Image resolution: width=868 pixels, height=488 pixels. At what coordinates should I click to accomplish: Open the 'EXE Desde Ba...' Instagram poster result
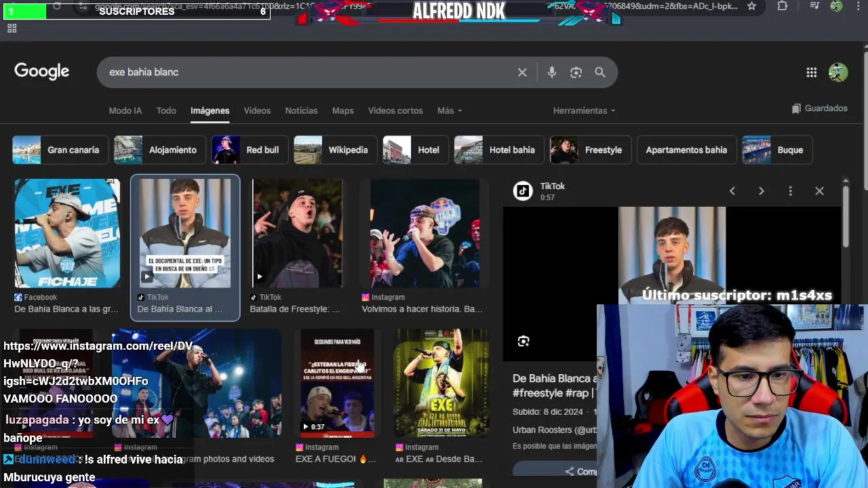coord(442,384)
